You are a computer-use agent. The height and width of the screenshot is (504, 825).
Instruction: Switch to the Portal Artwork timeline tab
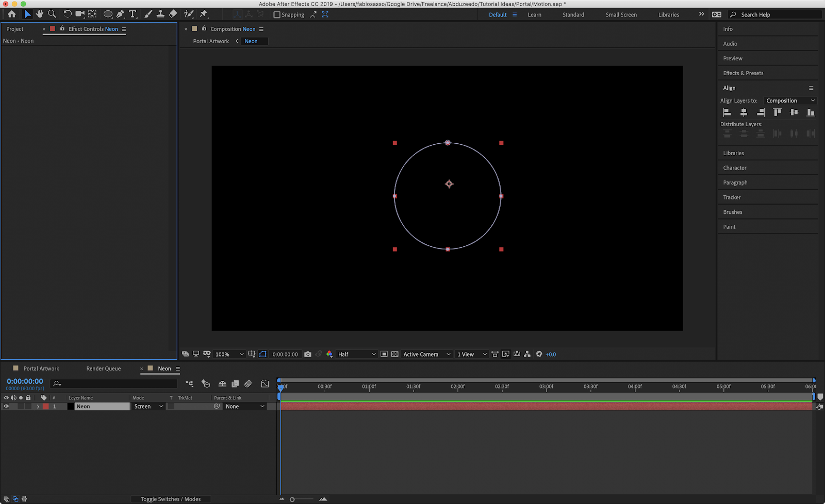coord(41,368)
